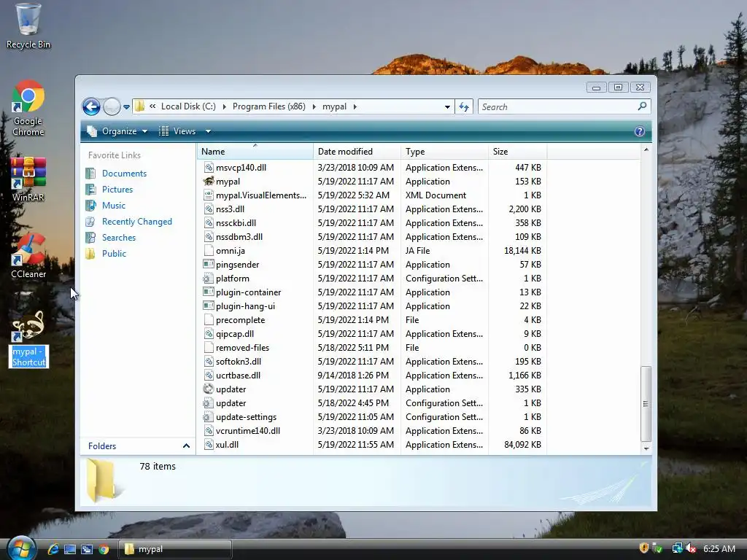Select the nss3.dll file

pos(230,209)
